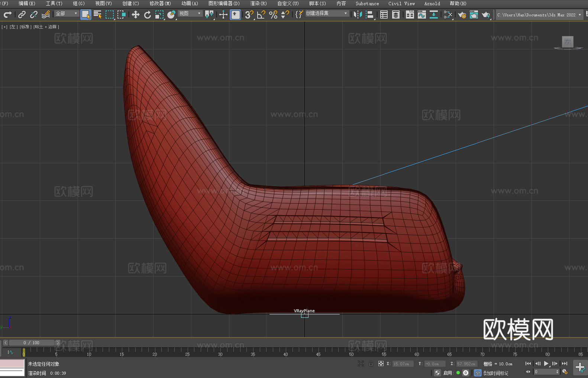Activate the Select Object tool

pyautogui.click(x=86, y=14)
